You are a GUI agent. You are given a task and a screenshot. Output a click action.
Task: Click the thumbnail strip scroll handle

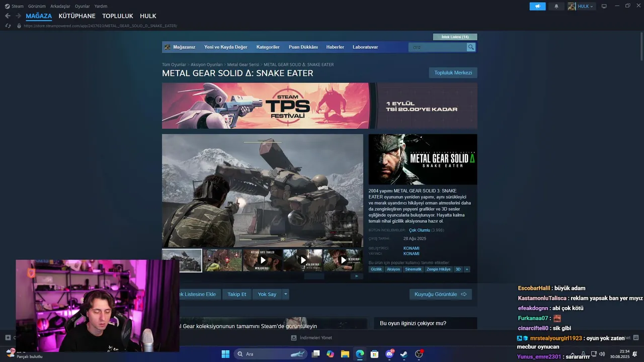click(314, 276)
